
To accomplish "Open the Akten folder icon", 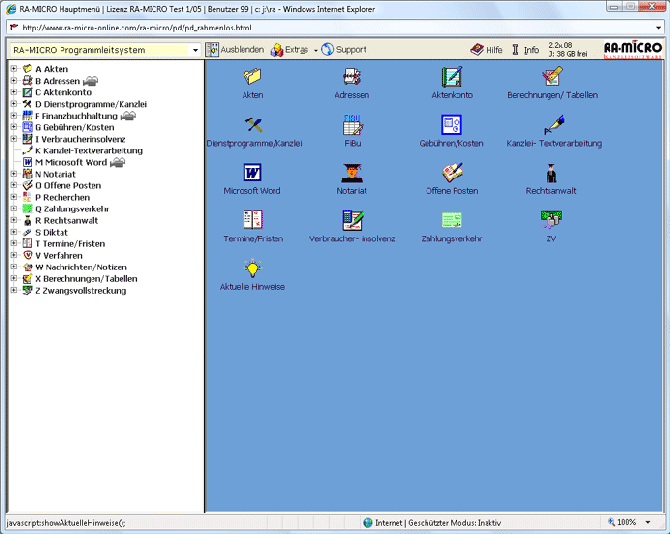I will (x=252, y=77).
